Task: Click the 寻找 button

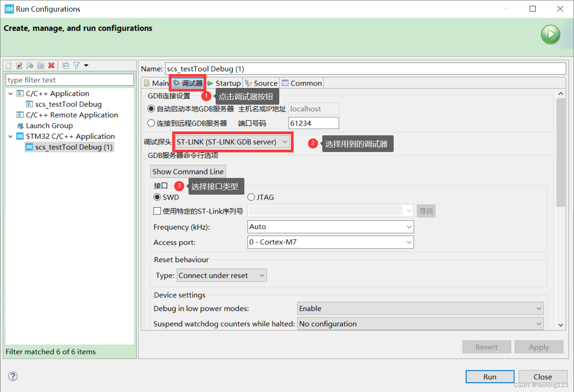Action: [426, 211]
